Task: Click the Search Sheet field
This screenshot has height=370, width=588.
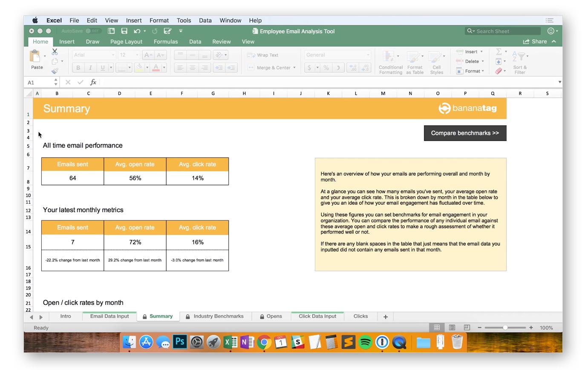Action: tap(503, 31)
